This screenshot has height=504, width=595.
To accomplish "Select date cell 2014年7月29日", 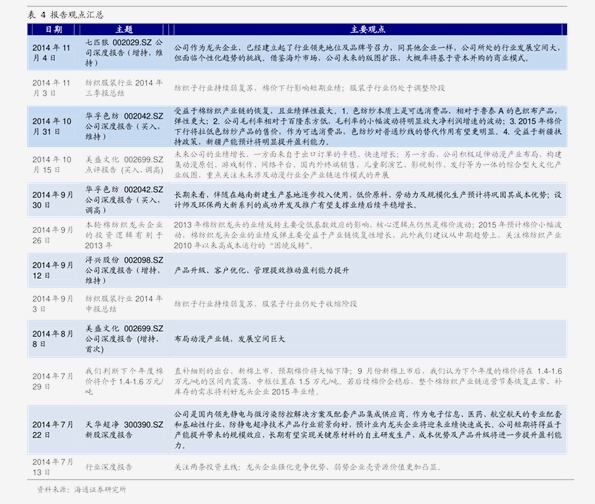I will click(52, 381).
